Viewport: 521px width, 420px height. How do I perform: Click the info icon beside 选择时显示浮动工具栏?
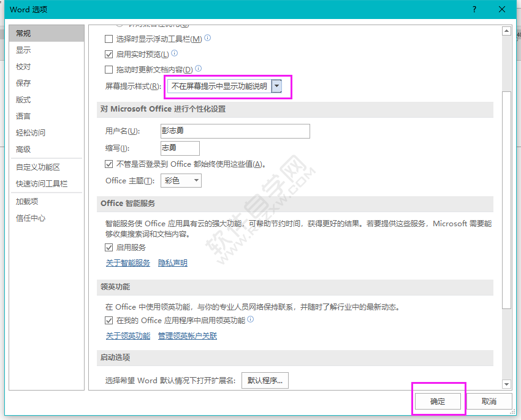point(207,39)
